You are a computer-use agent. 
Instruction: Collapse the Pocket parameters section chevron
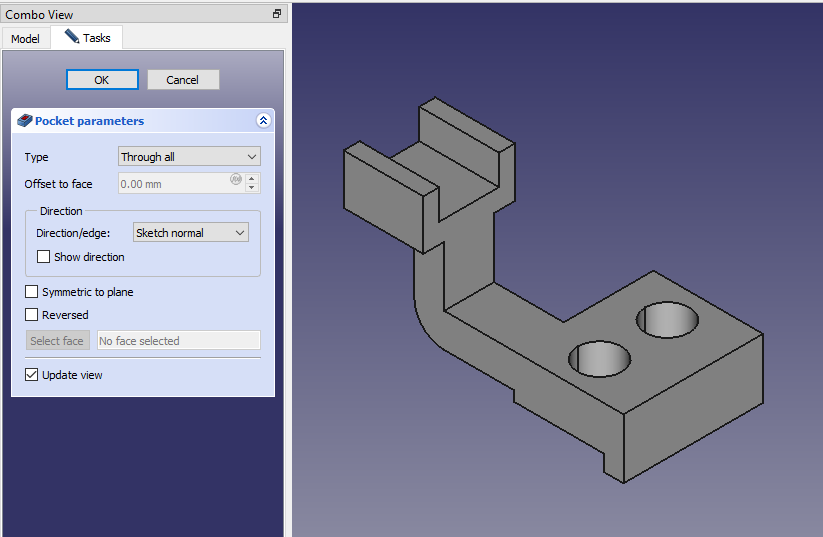coord(263,121)
